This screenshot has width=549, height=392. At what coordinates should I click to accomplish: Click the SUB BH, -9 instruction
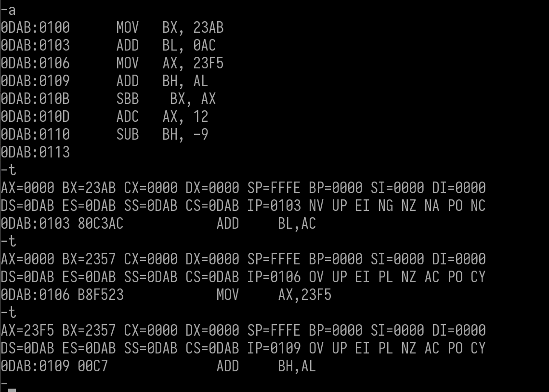click(162, 135)
